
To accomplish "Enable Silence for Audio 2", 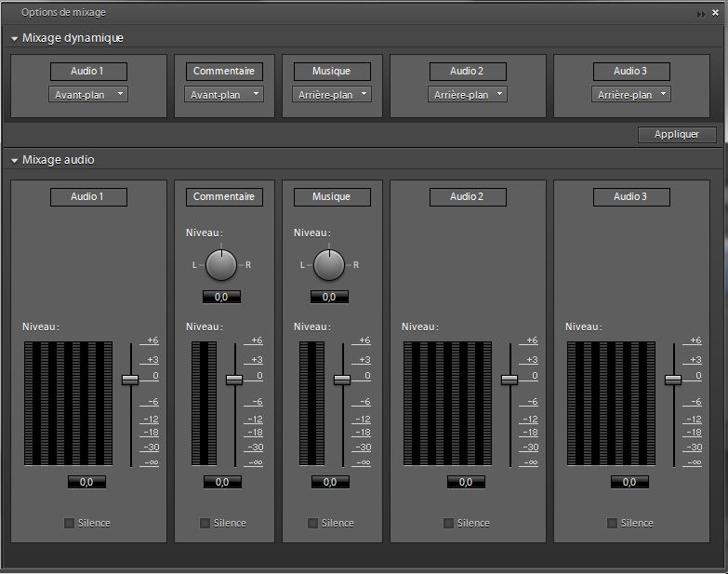I will click(x=448, y=524).
